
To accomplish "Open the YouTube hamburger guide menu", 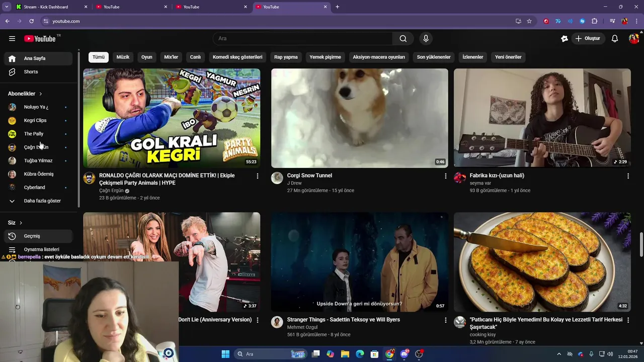I will tap(12, 39).
